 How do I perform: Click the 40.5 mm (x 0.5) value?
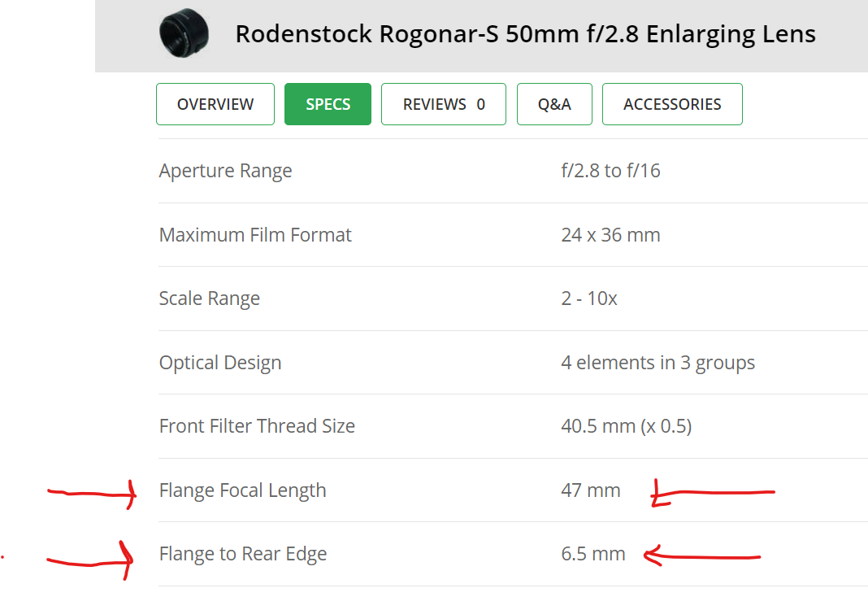(626, 426)
